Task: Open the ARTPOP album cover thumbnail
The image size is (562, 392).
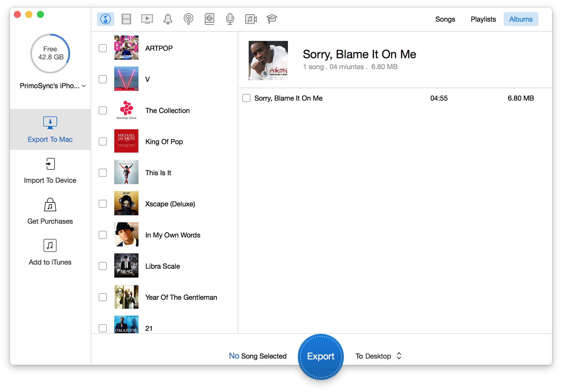Action: coord(126,48)
